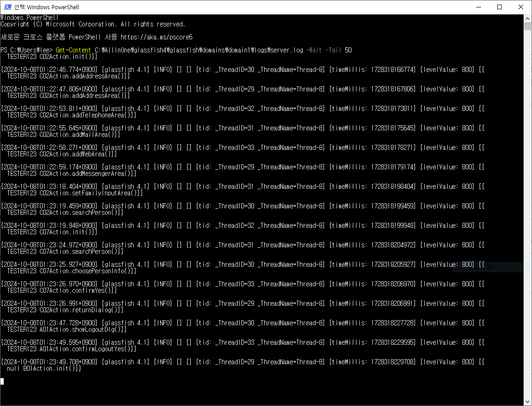Click the null B01Action.init() log line

pos(44,369)
